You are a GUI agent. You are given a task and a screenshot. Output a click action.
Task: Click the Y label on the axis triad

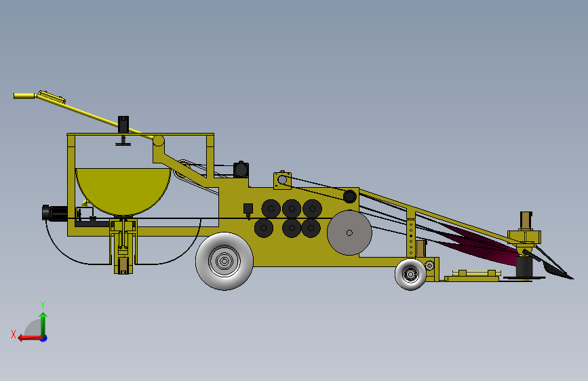(43, 304)
